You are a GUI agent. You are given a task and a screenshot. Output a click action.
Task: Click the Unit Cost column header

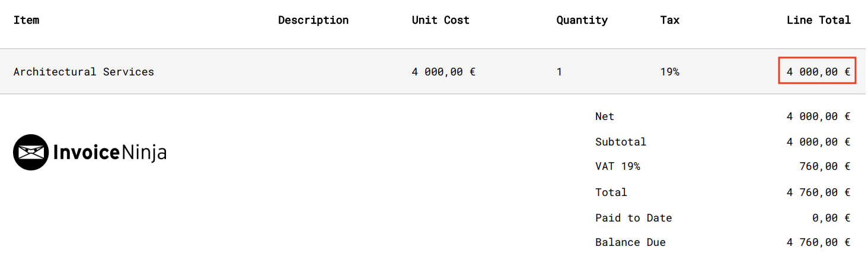click(x=441, y=20)
